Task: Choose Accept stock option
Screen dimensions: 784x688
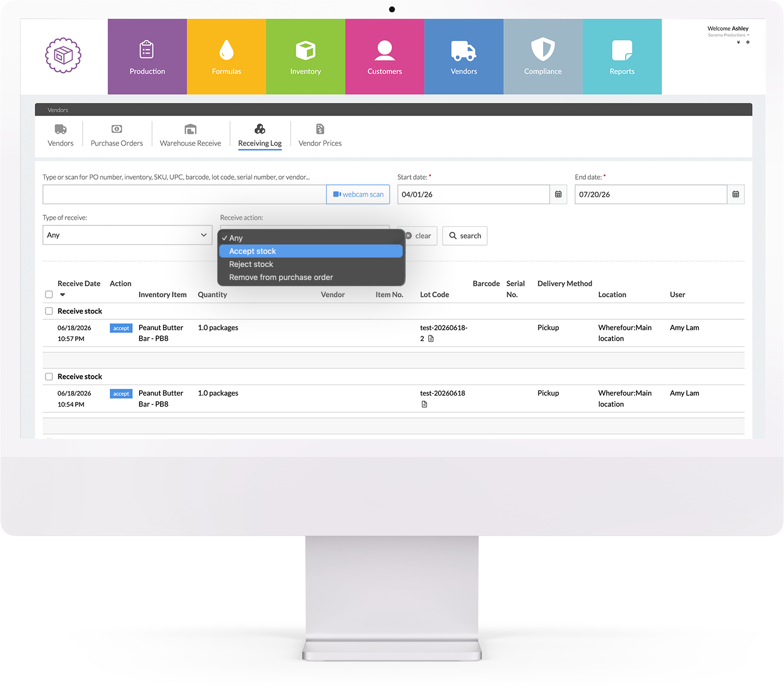Action: coord(311,251)
